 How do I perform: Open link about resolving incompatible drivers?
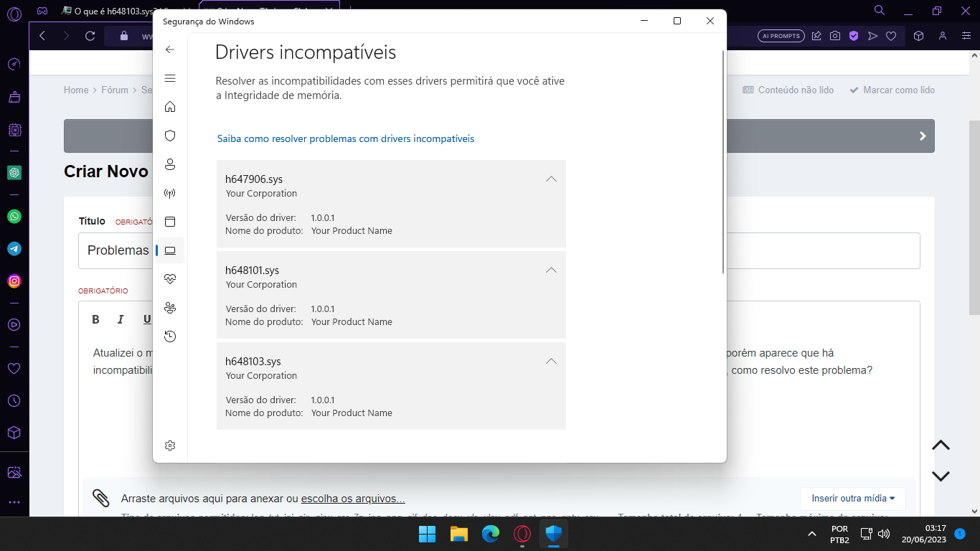(x=346, y=138)
